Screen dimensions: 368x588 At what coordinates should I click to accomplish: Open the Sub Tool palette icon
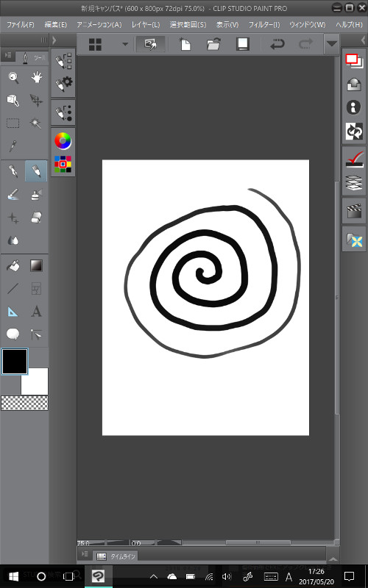pyautogui.click(x=63, y=61)
